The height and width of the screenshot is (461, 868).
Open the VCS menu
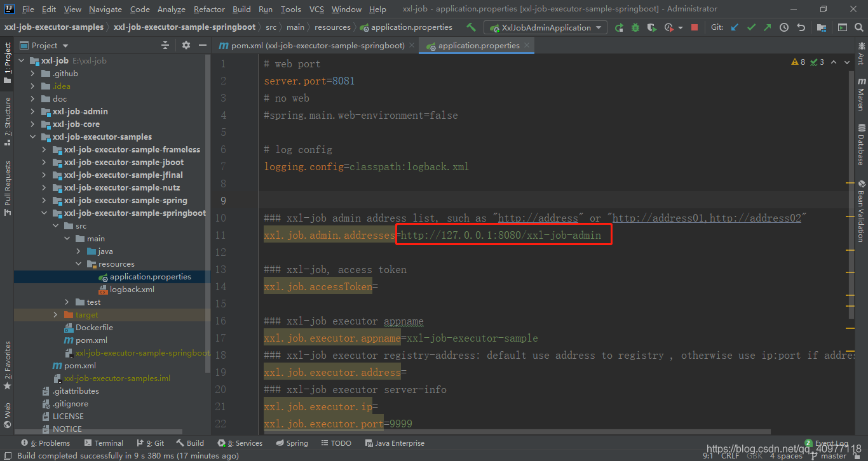[x=316, y=9]
